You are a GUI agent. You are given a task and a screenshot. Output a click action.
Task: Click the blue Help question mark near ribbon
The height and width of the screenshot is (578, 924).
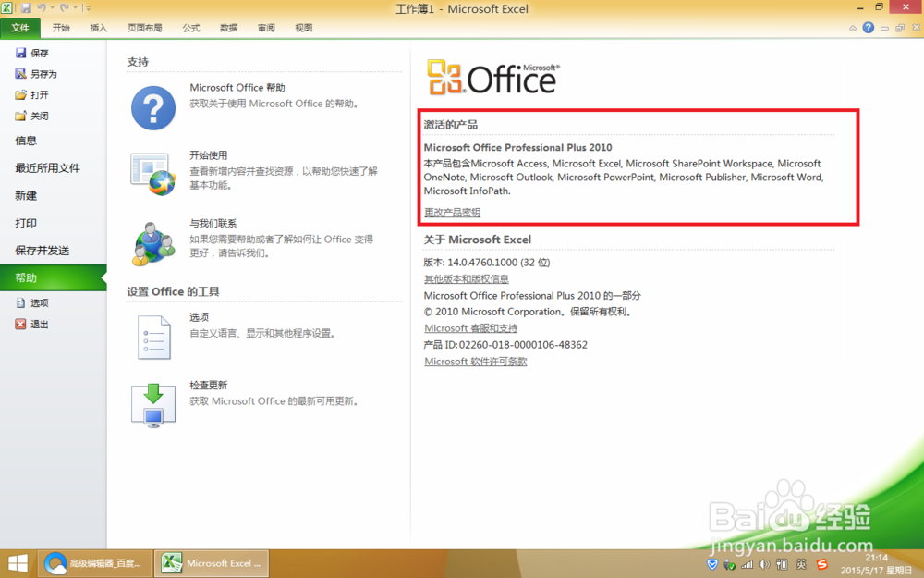868,28
